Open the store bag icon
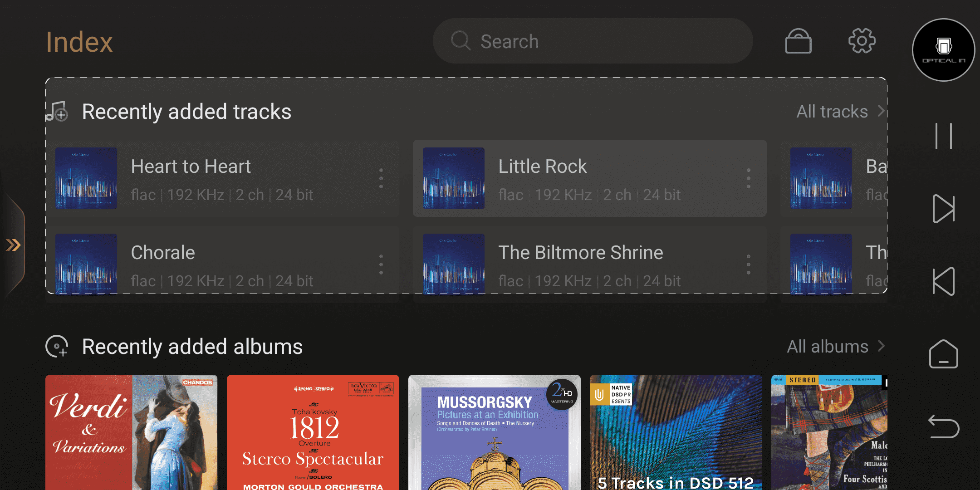 [x=799, y=41]
